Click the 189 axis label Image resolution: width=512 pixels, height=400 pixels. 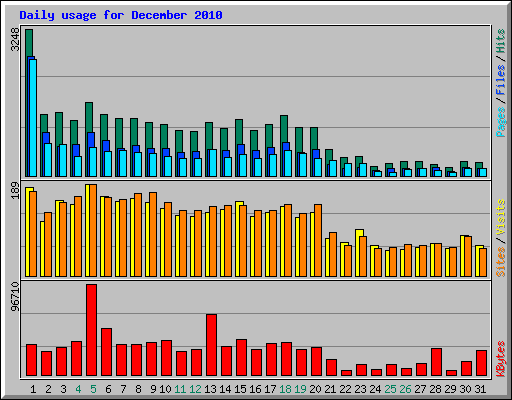click(x=16, y=191)
